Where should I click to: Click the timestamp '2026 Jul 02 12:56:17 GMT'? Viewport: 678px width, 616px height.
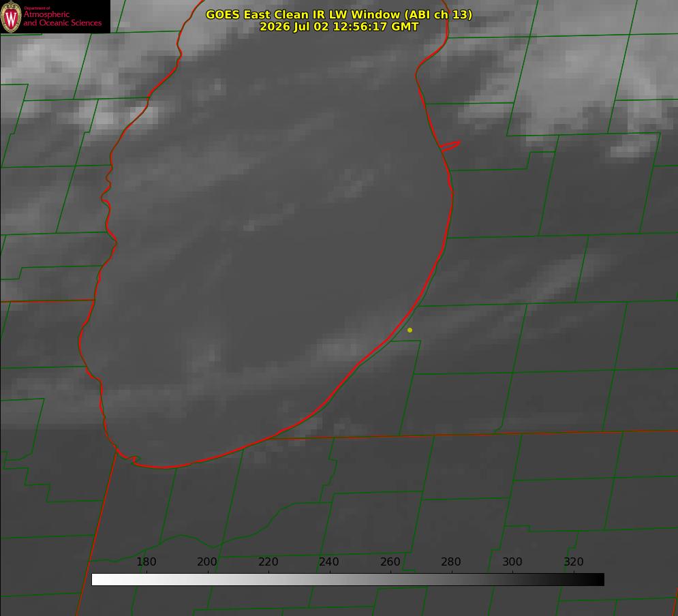(x=339, y=27)
